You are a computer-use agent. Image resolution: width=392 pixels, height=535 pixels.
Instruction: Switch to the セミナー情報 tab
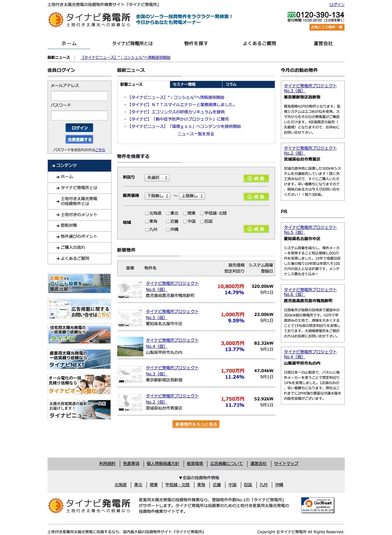196,84
